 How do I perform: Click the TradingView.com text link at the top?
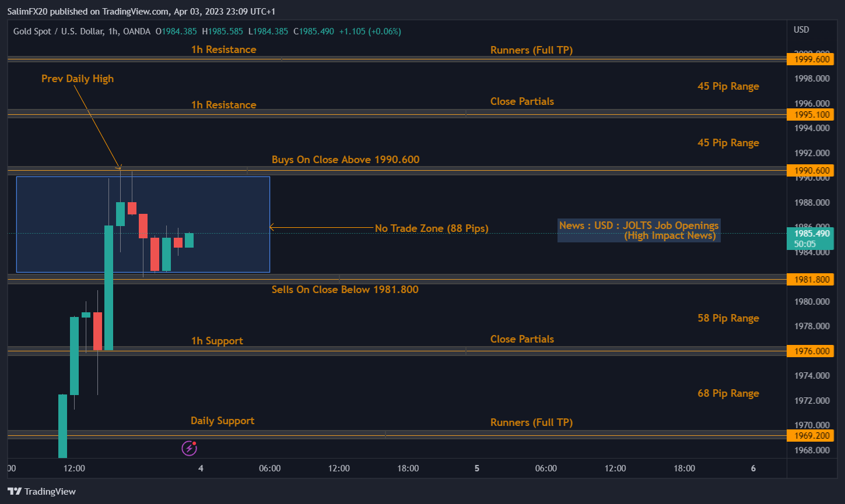point(135,11)
